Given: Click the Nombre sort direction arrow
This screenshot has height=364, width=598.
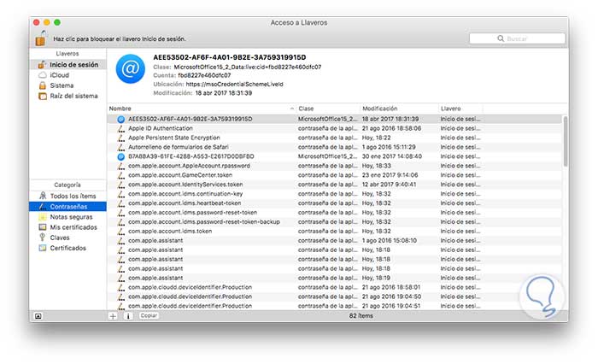Looking at the screenshot, I should point(292,109).
